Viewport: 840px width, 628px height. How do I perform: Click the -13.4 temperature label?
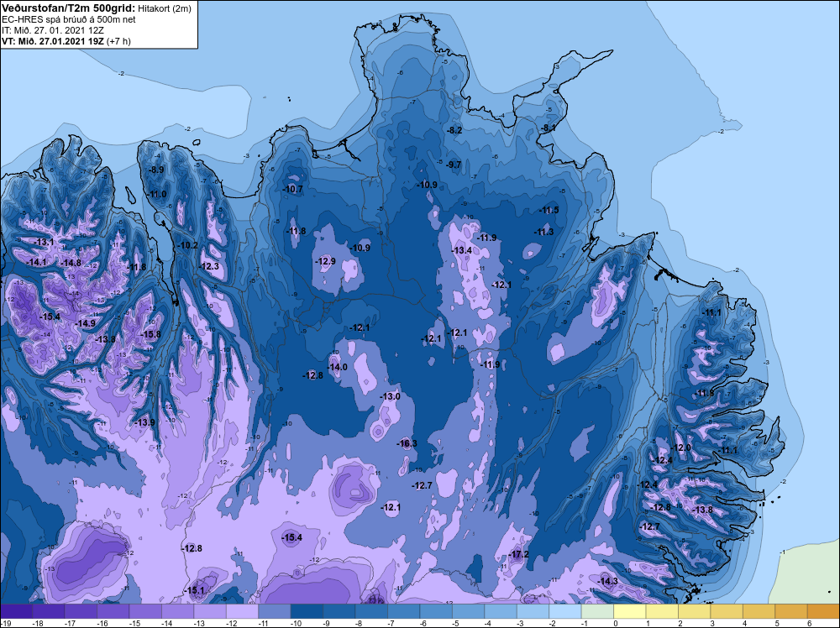(462, 250)
